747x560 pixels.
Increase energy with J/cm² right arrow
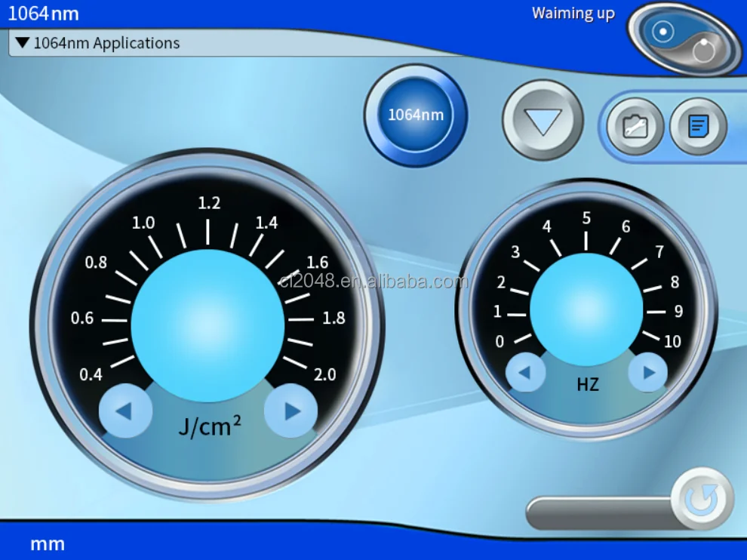pos(291,411)
